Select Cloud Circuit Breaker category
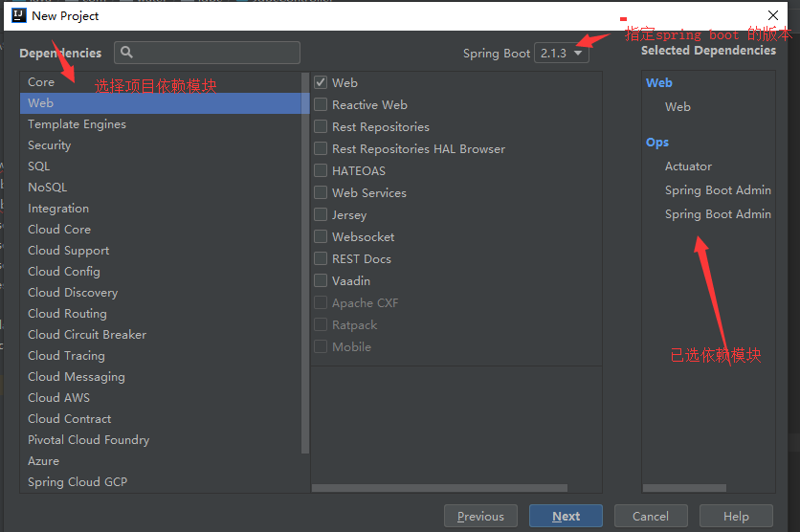800x532 pixels. click(161, 334)
